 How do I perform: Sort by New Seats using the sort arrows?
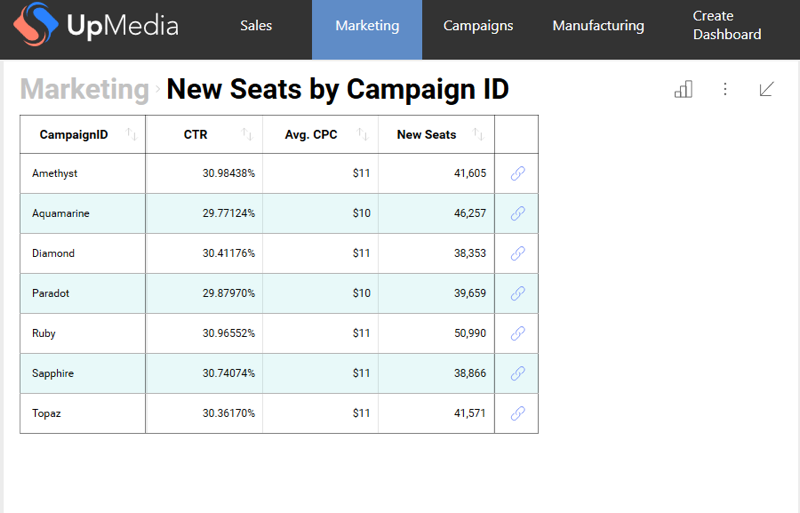(x=479, y=135)
